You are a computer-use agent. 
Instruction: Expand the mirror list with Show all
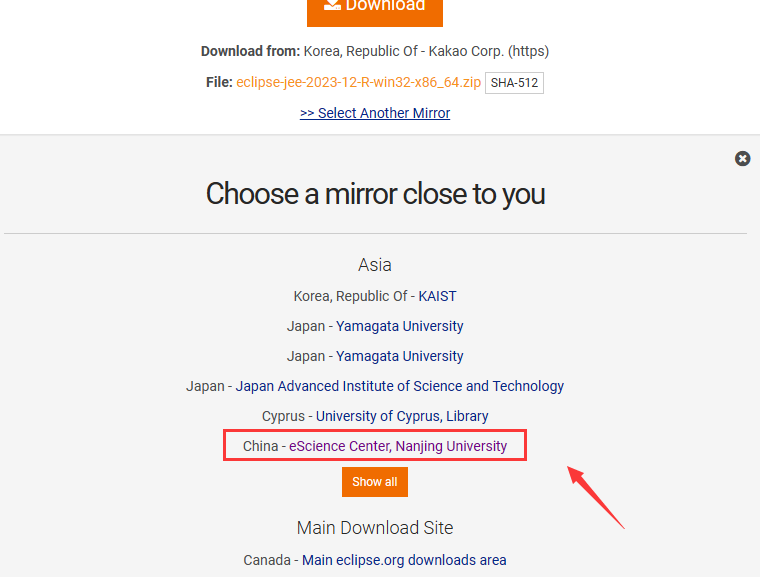[x=375, y=481]
